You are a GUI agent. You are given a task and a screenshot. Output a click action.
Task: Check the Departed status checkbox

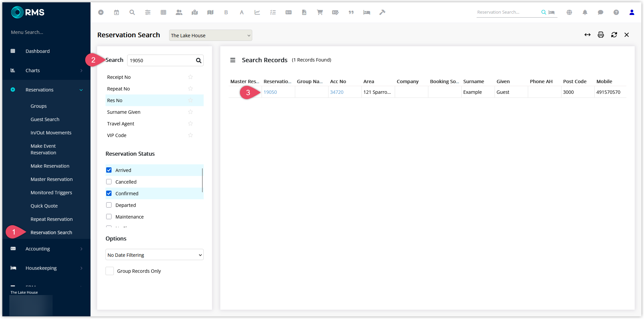coord(109,205)
